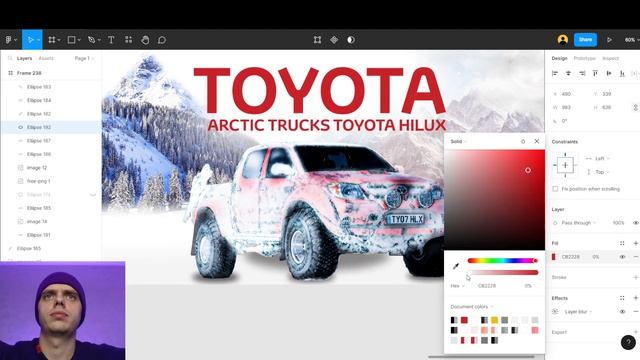640x360 pixels.
Task: Select the Move tool
Action: (x=30, y=40)
